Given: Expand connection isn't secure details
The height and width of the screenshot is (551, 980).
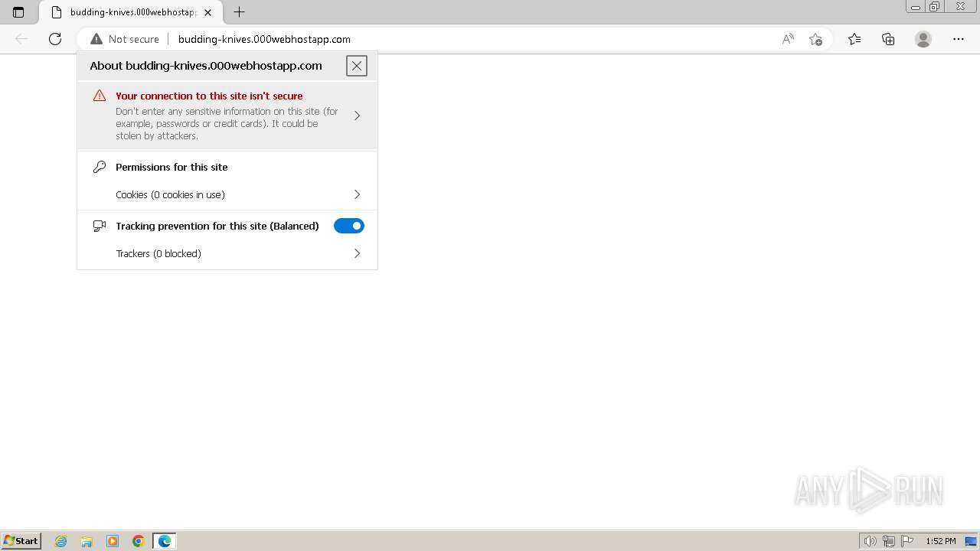Looking at the screenshot, I should pyautogui.click(x=227, y=116).
